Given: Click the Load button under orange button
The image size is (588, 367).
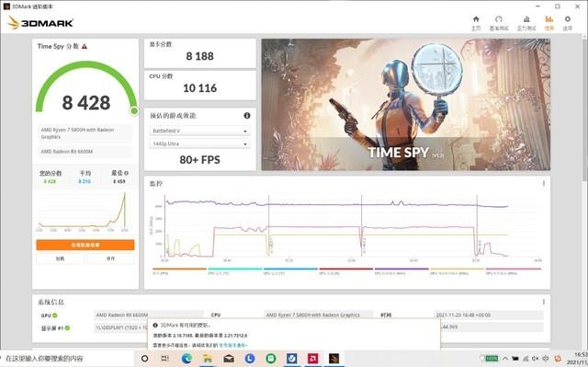Looking at the screenshot, I should [x=60, y=258].
